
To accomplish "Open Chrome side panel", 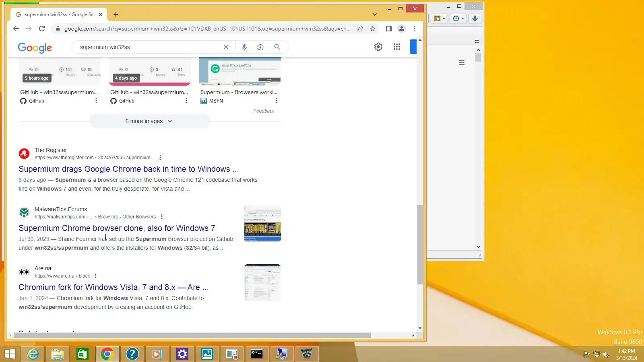I will 388,29.
